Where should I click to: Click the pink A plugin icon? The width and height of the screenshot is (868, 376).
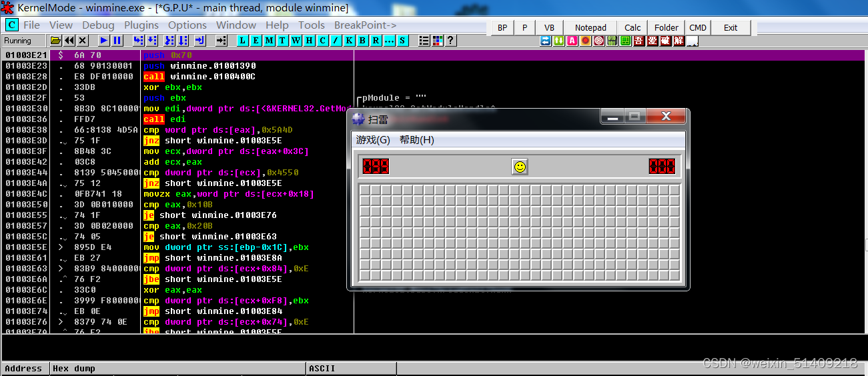572,41
